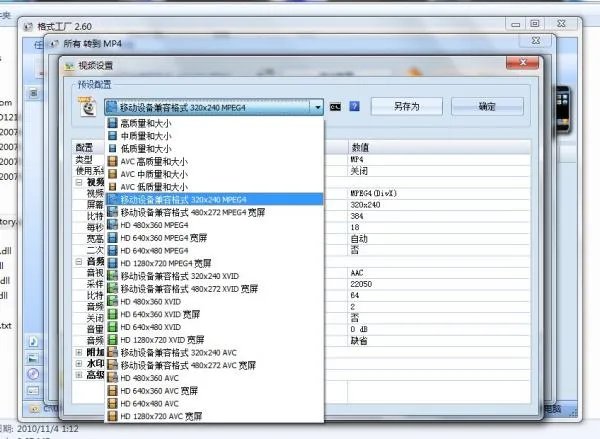
Task: Click the MP4 type value cell
Action: (439, 159)
